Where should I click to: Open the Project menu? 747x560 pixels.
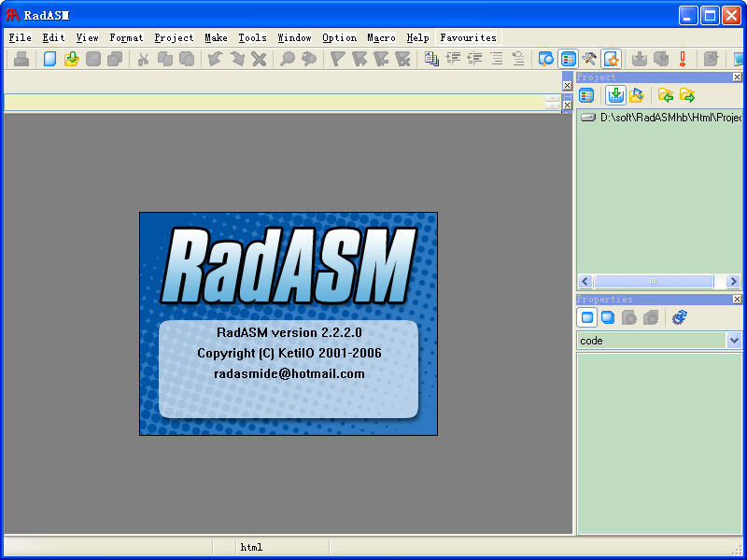tap(174, 37)
